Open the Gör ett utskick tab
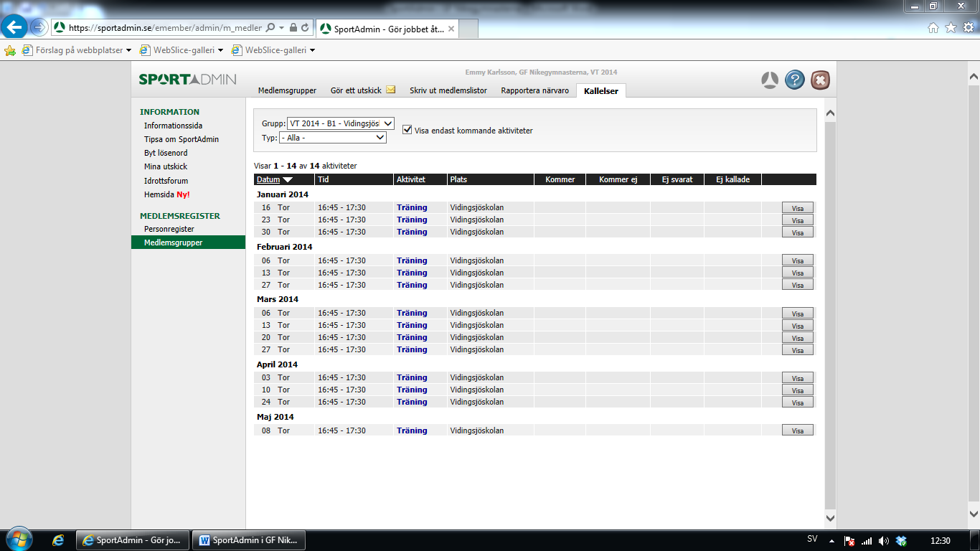The width and height of the screenshot is (980, 551). [356, 90]
